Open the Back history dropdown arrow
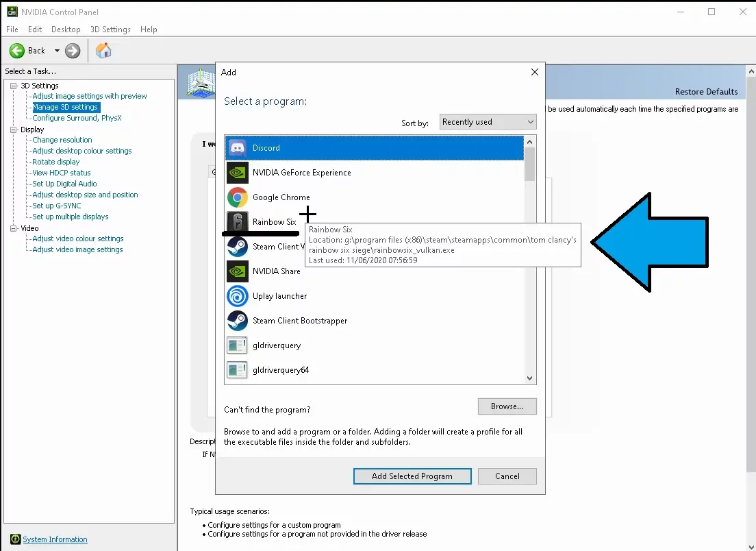The width and height of the screenshot is (756, 551). click(x=57, y=51)
